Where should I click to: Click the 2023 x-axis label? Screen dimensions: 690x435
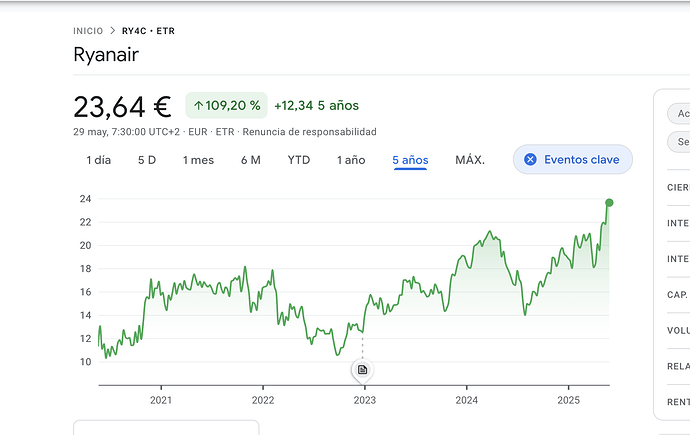click(365, 400)
